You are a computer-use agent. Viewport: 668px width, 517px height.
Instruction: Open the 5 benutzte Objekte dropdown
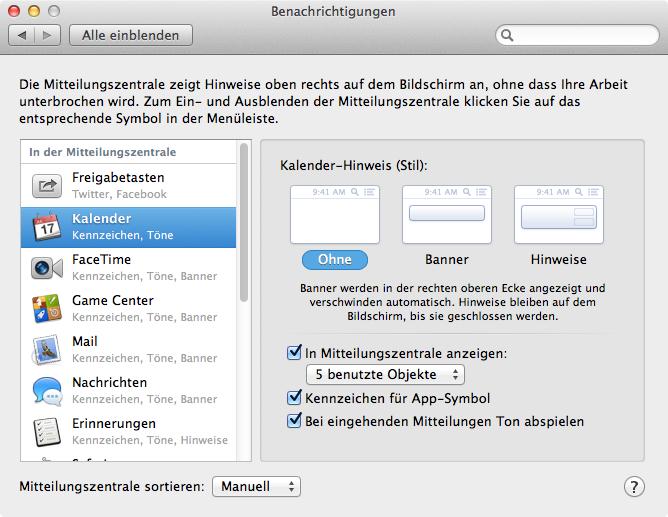385,374
